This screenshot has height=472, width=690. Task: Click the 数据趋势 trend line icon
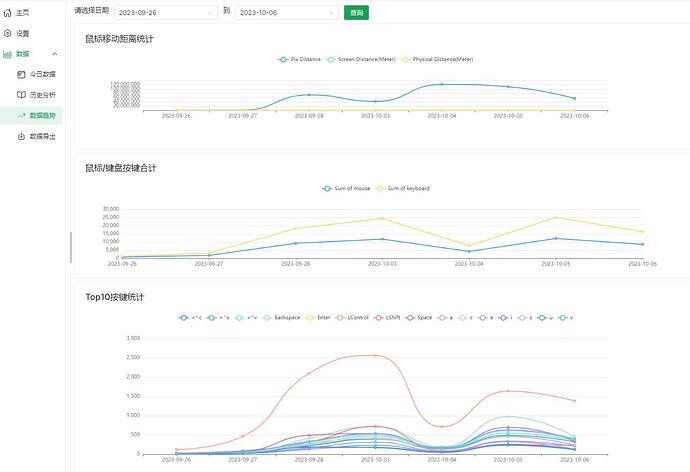21,116
